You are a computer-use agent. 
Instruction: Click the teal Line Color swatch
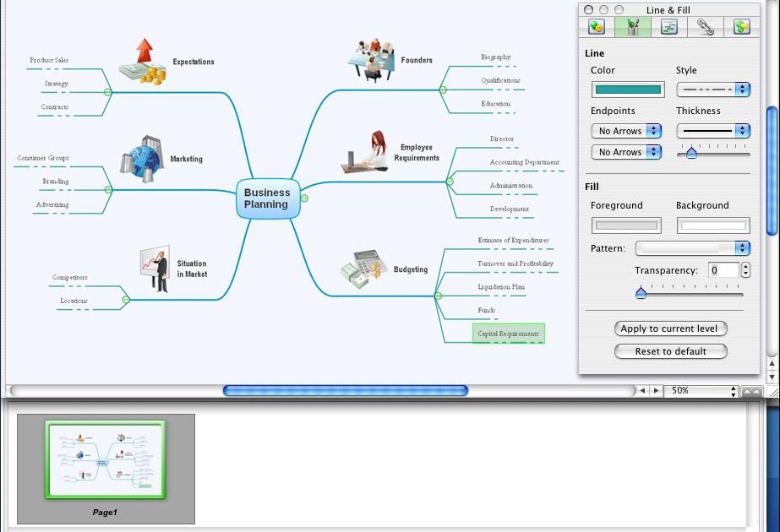coord(626,89)
